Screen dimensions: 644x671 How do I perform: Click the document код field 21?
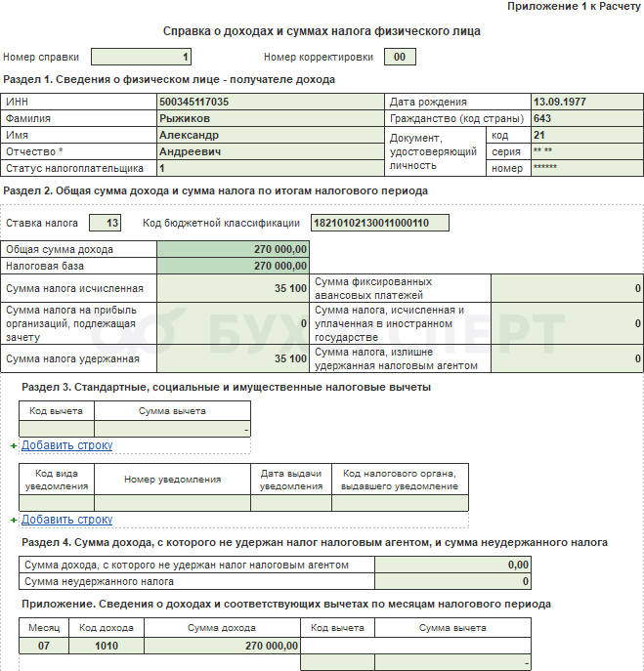pyautogui.click(x=587, y=135)
